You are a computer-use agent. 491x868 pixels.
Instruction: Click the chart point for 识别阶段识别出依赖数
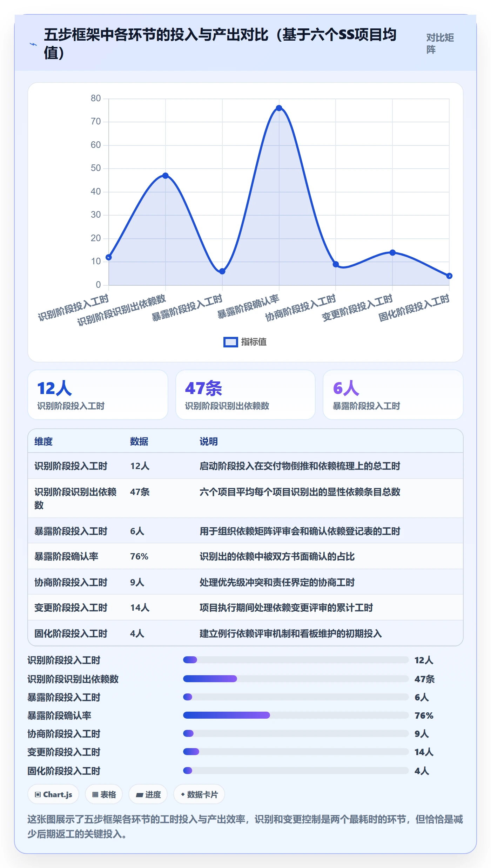[166, 176]
